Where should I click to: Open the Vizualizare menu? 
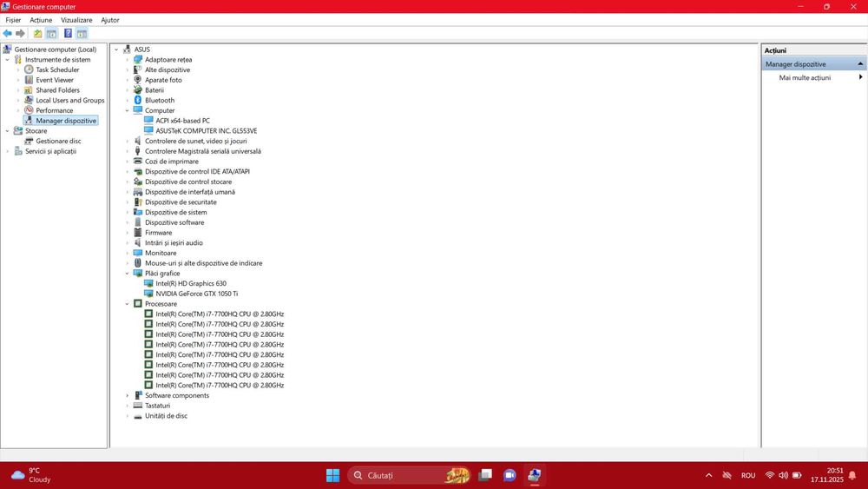(76, 20)
